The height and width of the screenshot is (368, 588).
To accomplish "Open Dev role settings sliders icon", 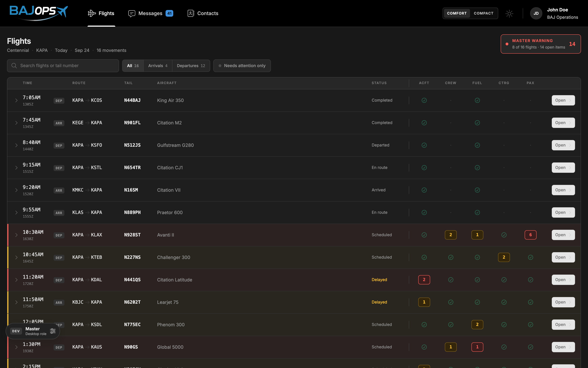I will (53, 331).
